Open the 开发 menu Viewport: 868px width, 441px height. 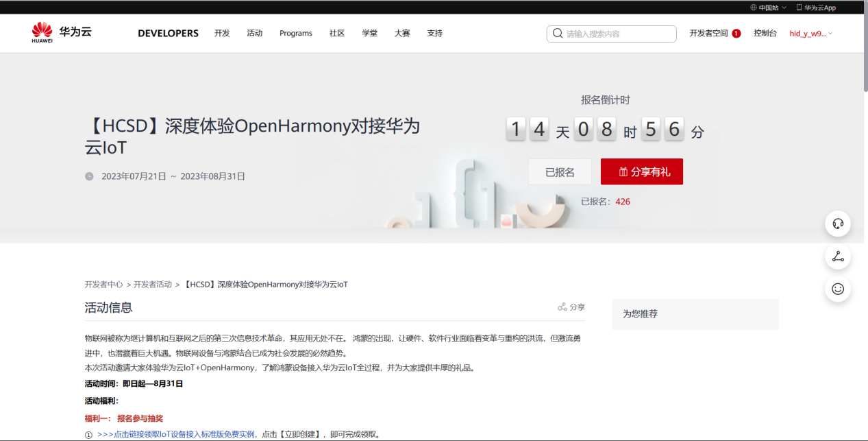222,33
